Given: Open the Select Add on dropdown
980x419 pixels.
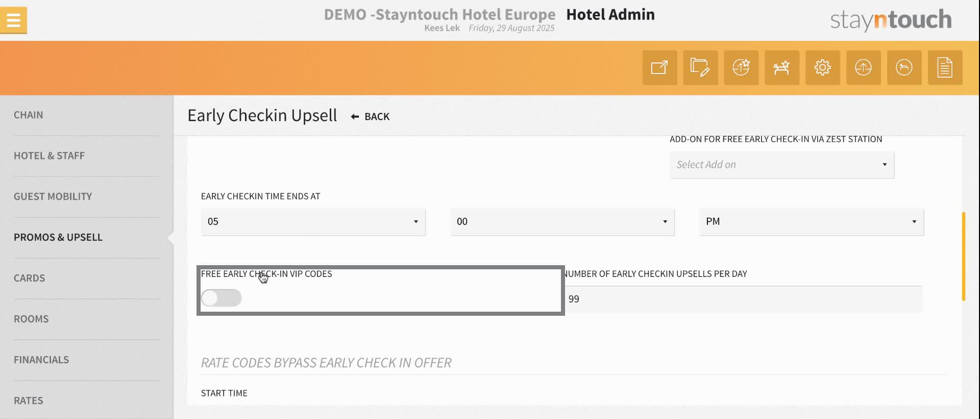Looking at the screenshot, I should 782,165.
